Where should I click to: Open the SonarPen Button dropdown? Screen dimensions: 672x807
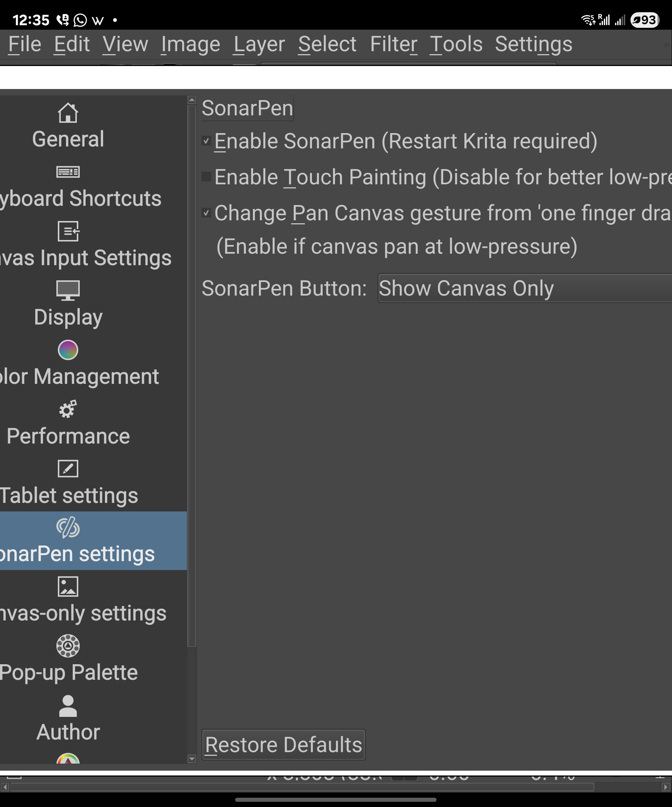click(x=524, y=288)
